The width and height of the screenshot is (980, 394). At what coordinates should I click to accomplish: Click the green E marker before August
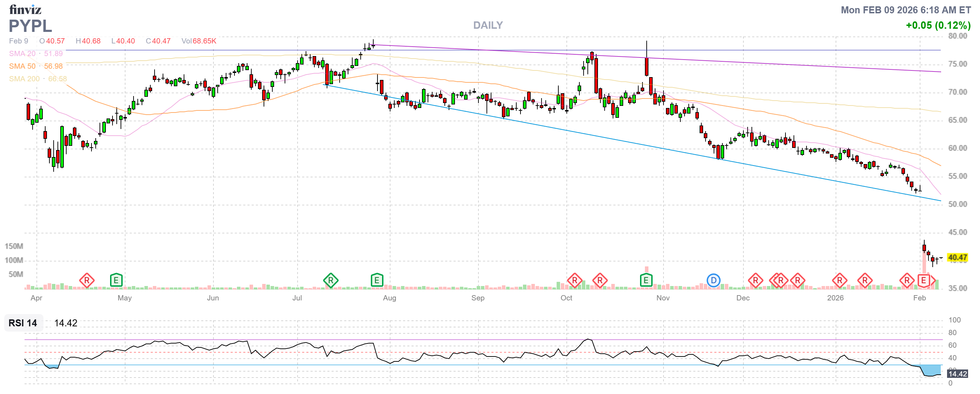pos(377,281)
